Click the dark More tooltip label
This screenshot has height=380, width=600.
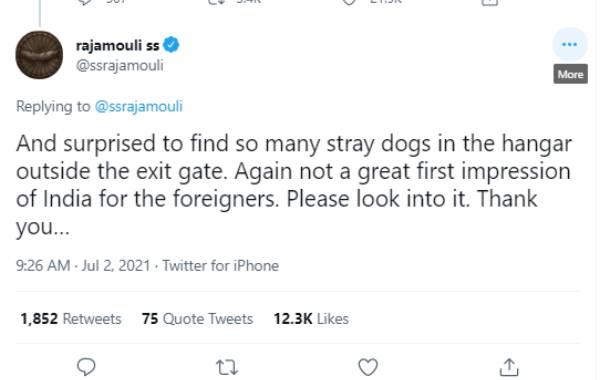[x=570, y=74]
